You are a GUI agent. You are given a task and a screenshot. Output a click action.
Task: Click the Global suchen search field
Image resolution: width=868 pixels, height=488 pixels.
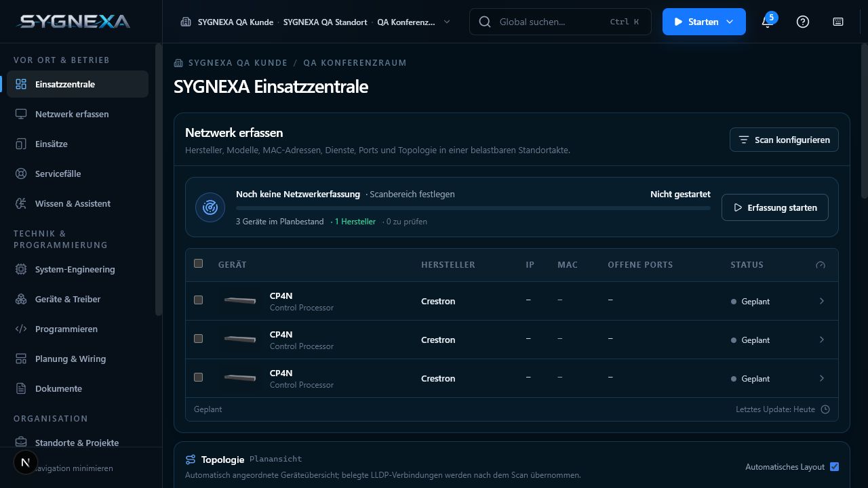[560, 22]
